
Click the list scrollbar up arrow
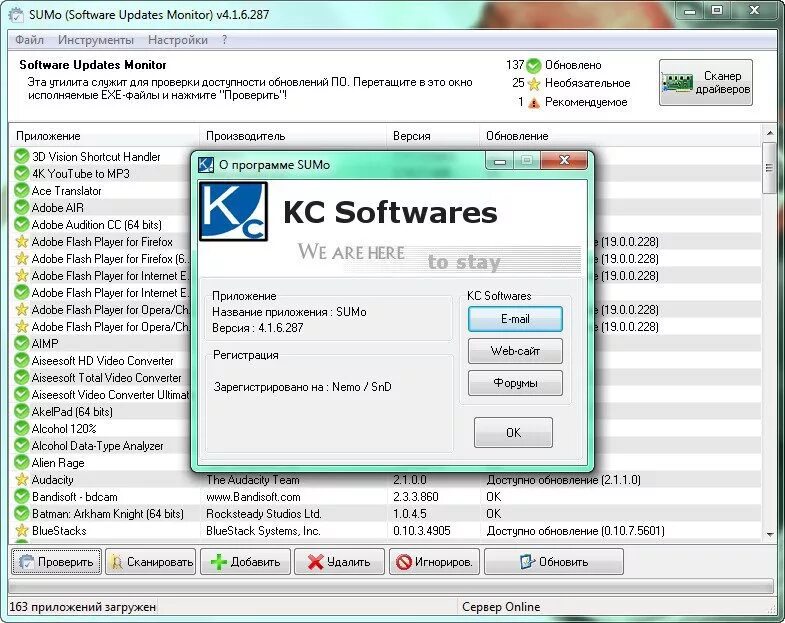[769, 133]
